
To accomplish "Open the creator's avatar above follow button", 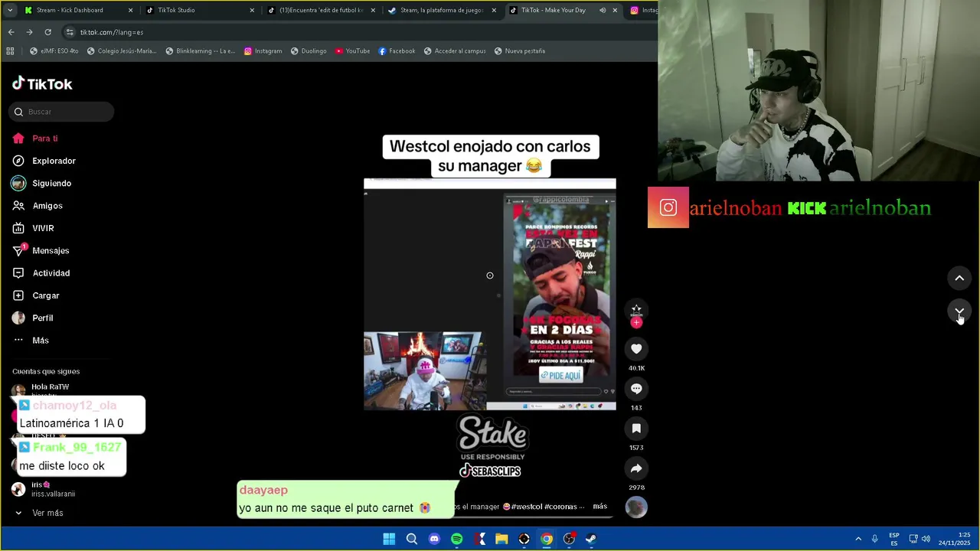I will pyautogui.click(x=636, y=308).
